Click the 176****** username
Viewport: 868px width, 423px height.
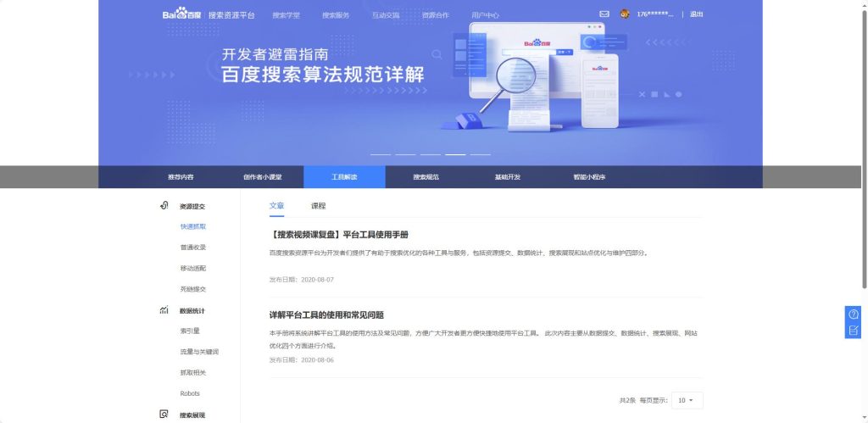click(x=655, y=14)
